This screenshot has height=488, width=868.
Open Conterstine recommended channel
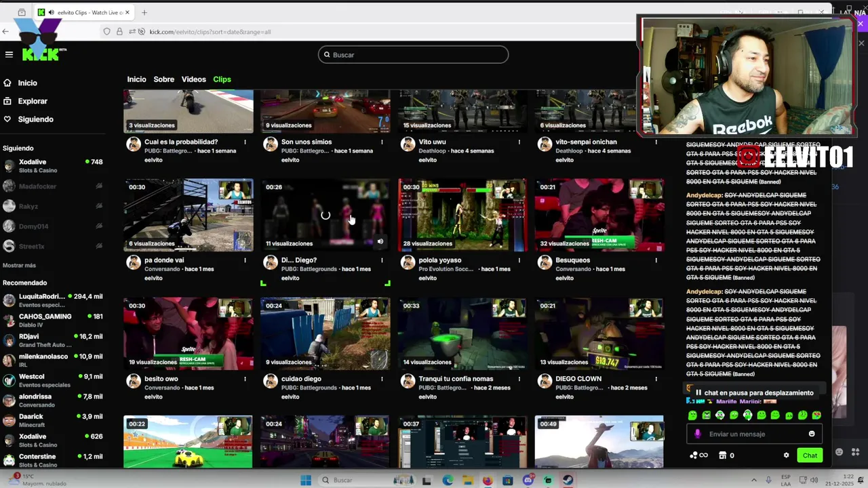click(x=52, y=460)
